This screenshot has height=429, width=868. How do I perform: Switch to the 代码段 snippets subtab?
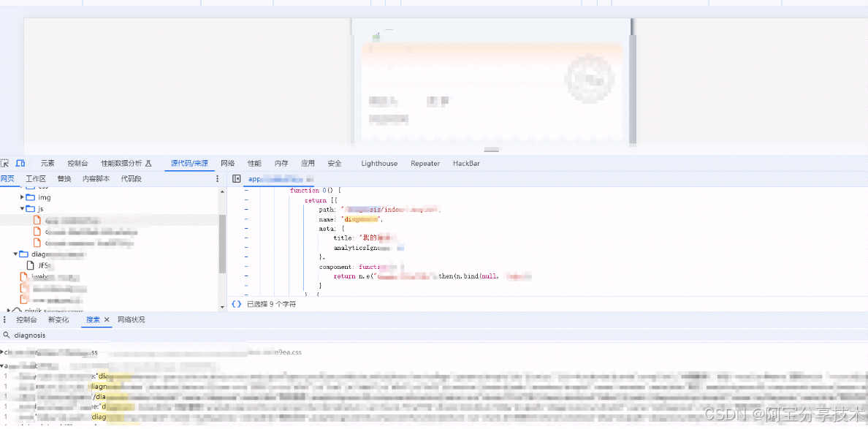click(132, 179)
